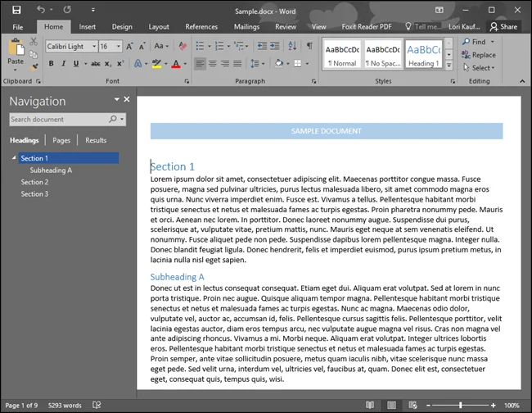Click the Replace button
Viewport: 532px width, 413px height.
pos(479,55)
